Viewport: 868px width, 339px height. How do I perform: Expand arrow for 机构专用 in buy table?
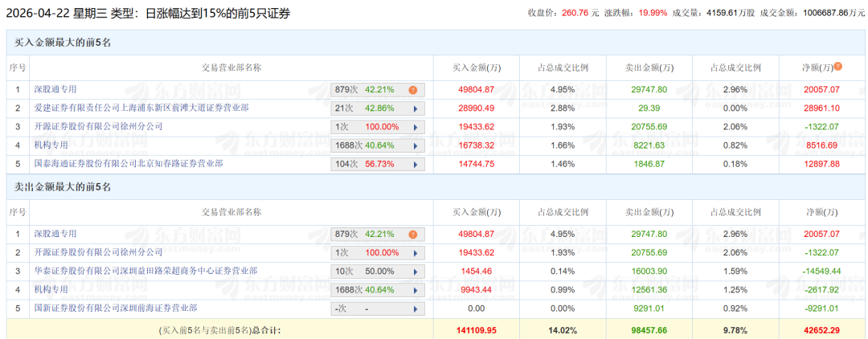point(415,145)
